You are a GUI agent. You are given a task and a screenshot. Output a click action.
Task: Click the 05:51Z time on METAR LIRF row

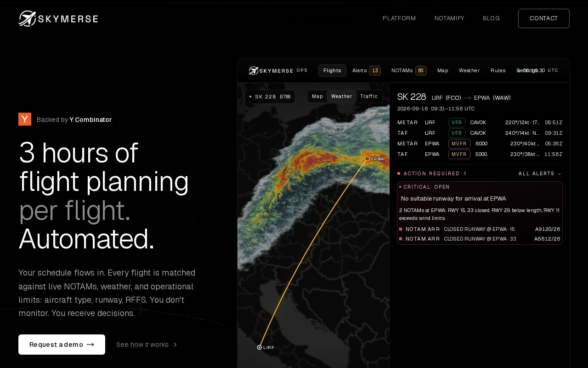pos(554,122)
